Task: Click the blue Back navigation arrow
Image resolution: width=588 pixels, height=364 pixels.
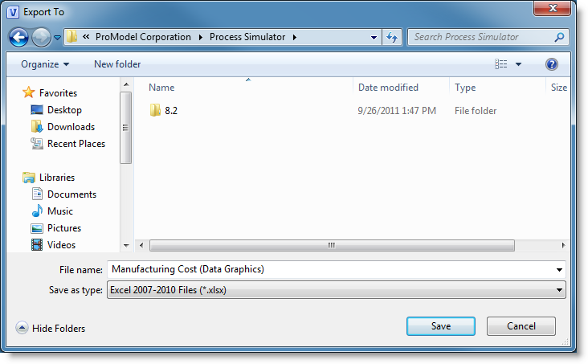Action: [x=18, y=37]
